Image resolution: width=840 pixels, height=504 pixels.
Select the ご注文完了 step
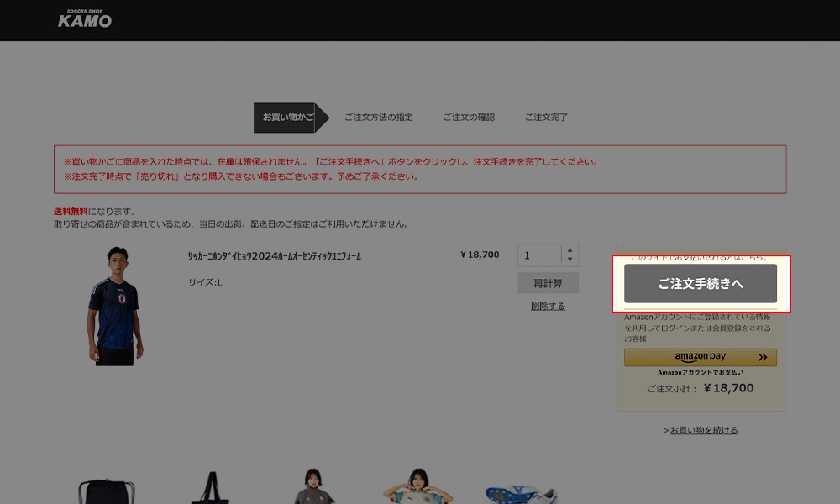[546, 118]
